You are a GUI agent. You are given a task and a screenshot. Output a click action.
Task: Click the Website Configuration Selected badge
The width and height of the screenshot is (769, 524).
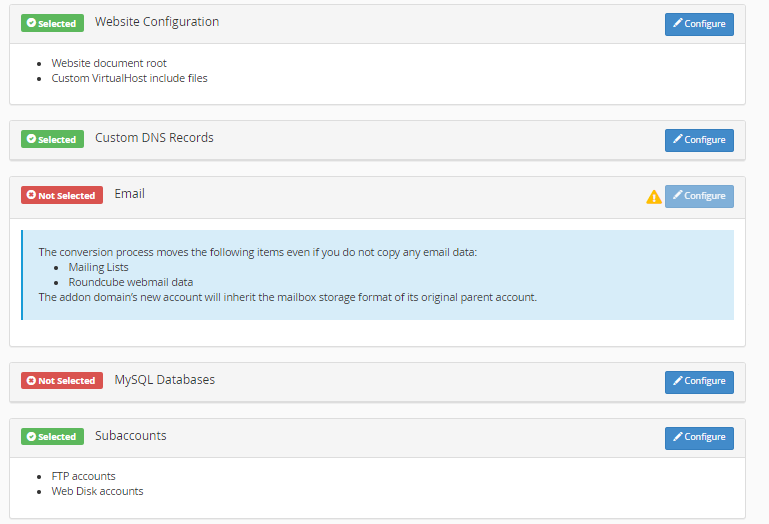[x=52, y=23]
